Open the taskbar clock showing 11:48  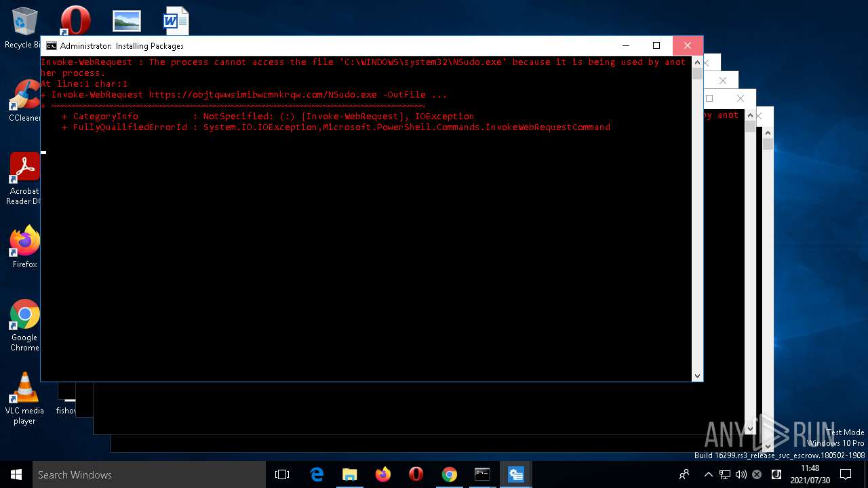click(810, 474)
